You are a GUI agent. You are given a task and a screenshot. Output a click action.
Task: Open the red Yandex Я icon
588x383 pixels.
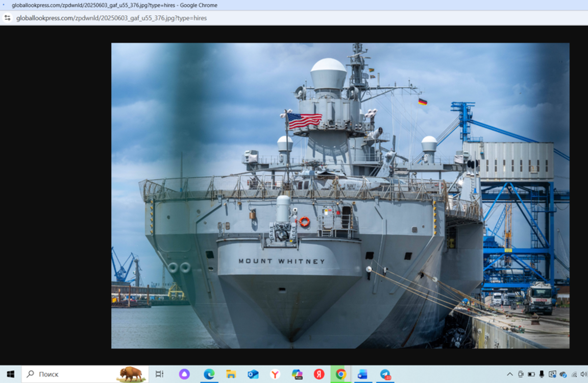[x=319, y=374]
